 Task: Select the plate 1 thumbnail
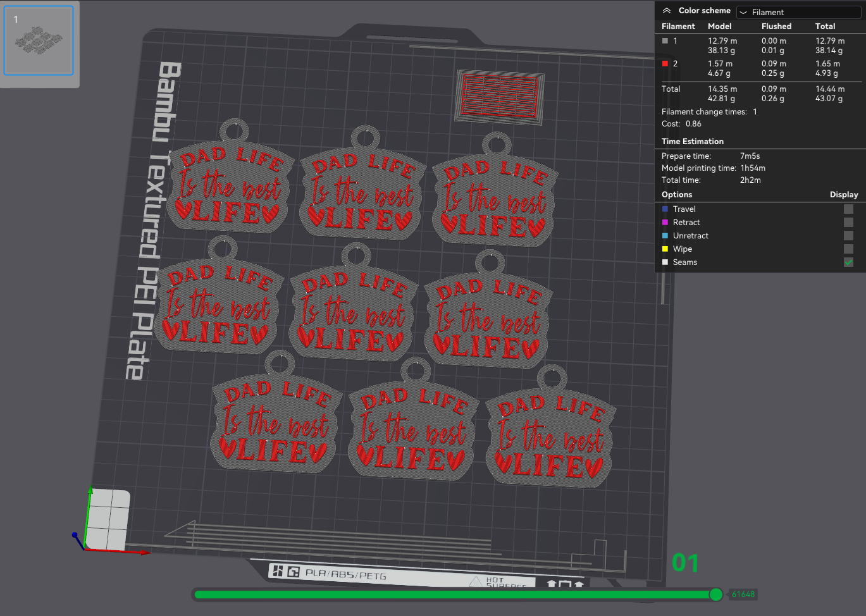click(x=39, y=41)
